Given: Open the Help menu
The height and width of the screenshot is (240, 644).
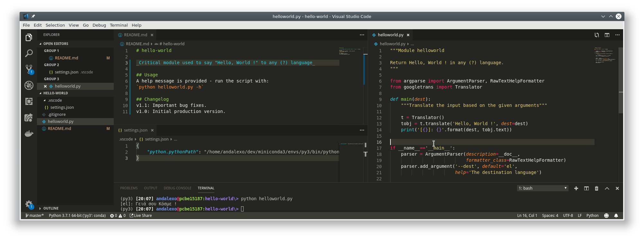Looking at the screenshot, I should pyautogui.click(x=137, y=25).
